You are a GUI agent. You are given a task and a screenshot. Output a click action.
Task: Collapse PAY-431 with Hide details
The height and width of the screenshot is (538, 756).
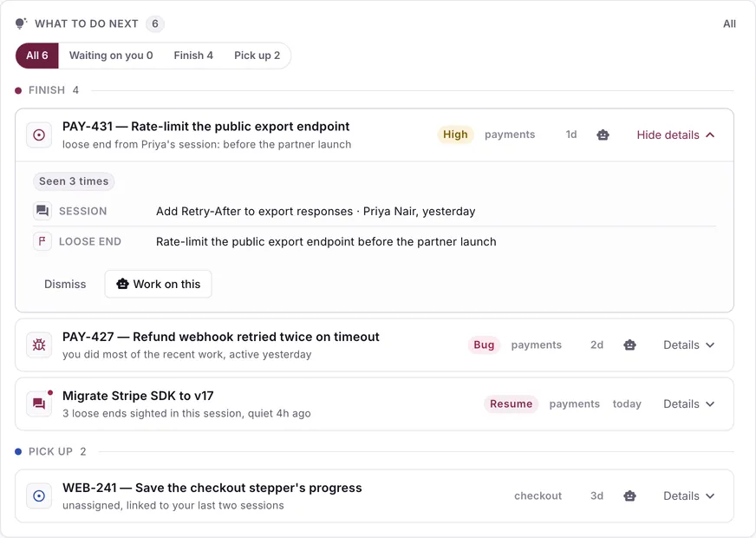(675, 135)
